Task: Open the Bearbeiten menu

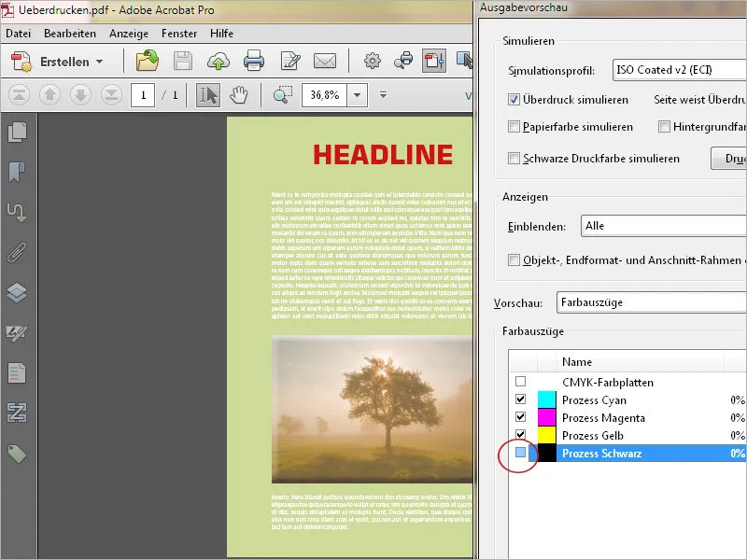Action: click(70, 34)
